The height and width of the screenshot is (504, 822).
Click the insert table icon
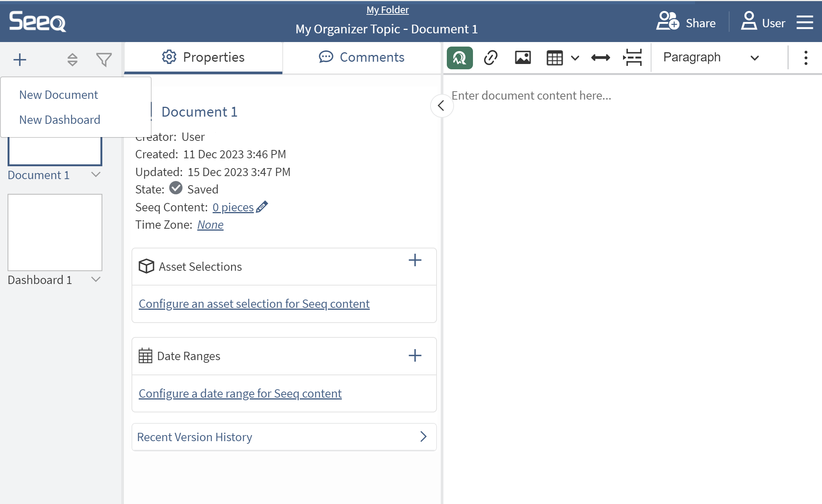(554, 58)
